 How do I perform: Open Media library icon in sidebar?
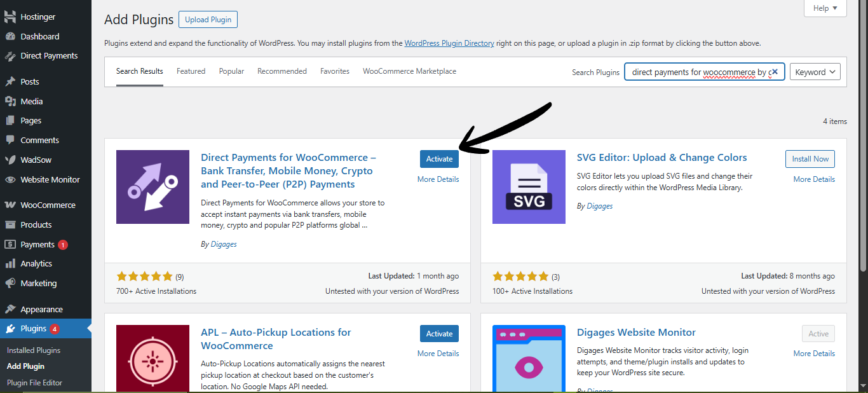(10, 101)
